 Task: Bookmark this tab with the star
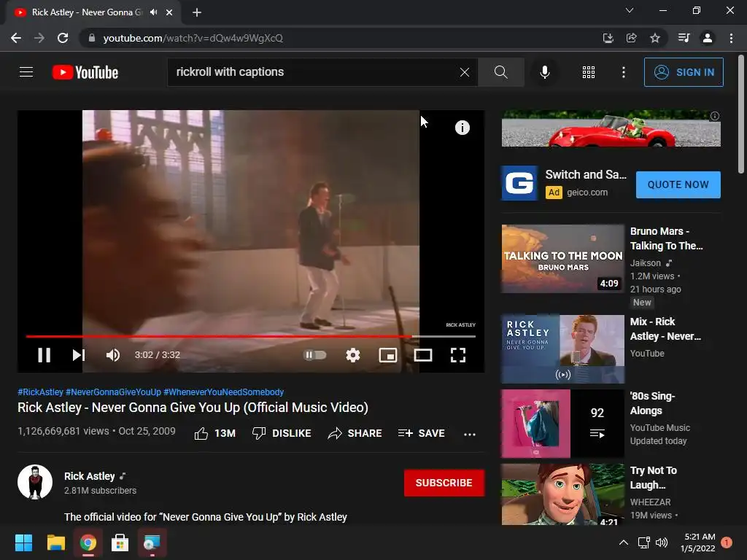pyautogui.click(x=655, y=38)
